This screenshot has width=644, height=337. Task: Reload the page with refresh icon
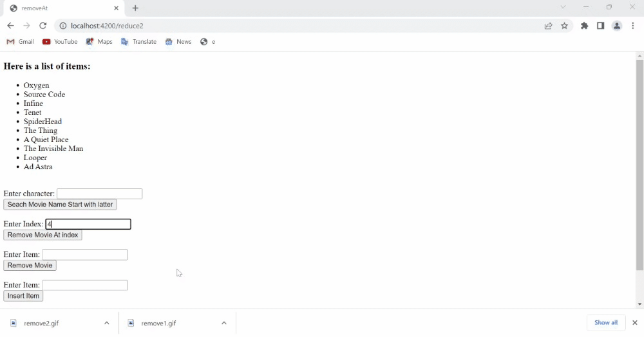(x=43, y=26)
